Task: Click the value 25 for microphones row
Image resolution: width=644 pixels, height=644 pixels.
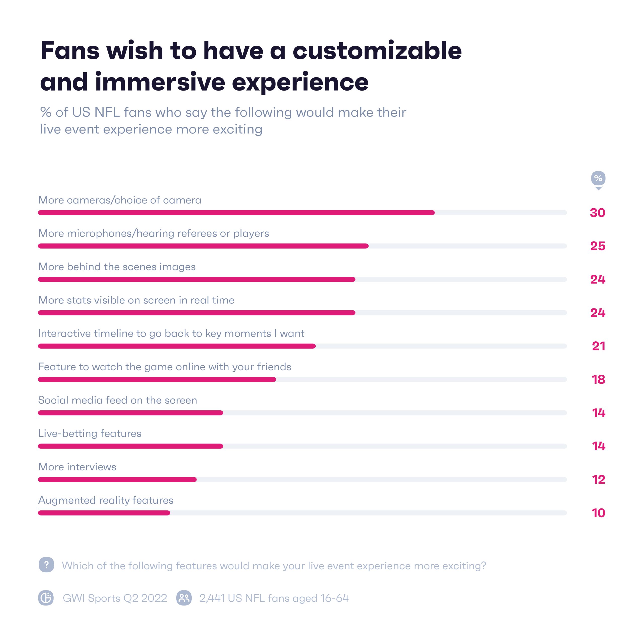Action: tap(597, 246)
